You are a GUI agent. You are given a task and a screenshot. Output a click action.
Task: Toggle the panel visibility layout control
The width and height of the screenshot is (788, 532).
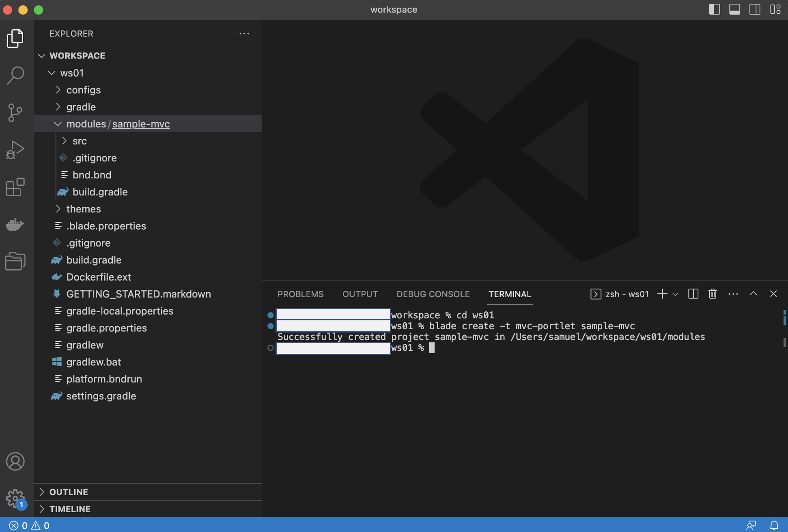point(735,9)
